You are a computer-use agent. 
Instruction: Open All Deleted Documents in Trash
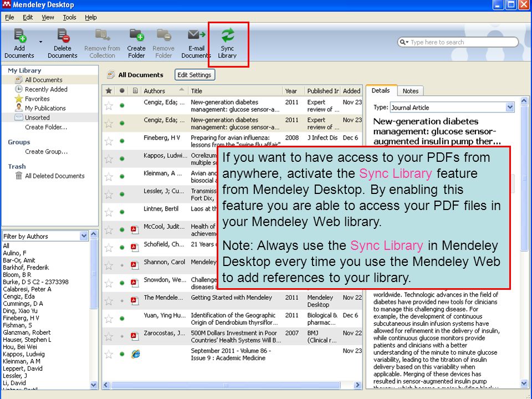click(54, 176)
